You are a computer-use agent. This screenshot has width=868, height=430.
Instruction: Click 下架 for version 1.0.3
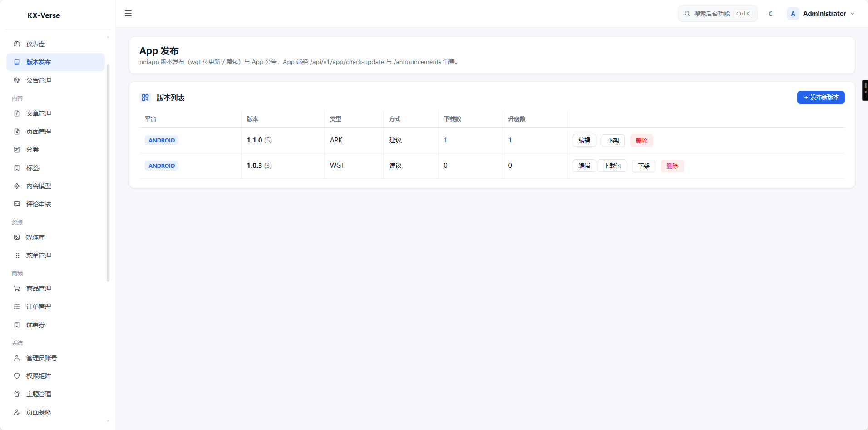(x=644, y=166)
